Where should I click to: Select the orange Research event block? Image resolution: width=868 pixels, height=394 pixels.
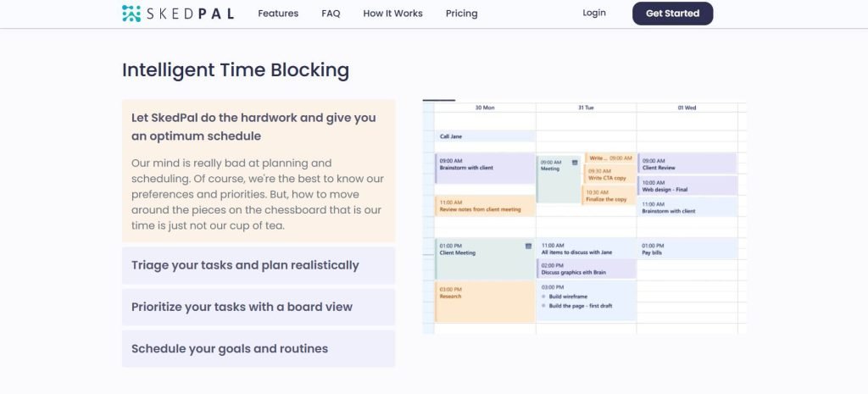click(x=485, y=301)
